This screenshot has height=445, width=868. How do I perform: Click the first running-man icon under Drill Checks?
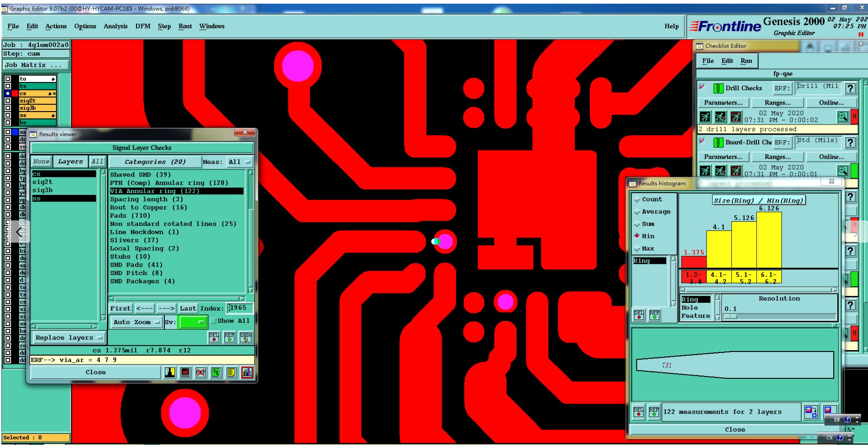[705, 117]
